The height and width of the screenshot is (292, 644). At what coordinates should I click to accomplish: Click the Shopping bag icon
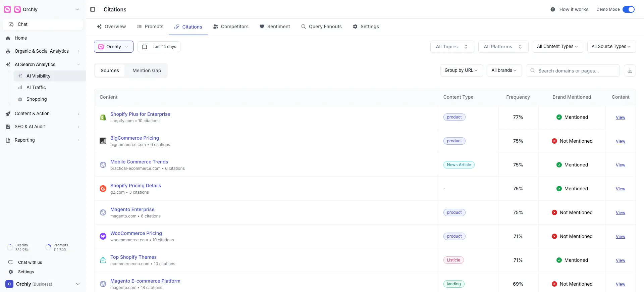coord(20,99)
